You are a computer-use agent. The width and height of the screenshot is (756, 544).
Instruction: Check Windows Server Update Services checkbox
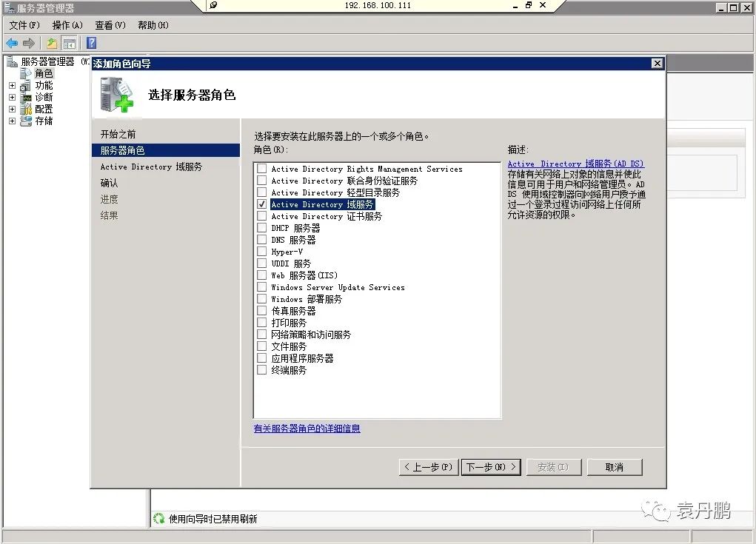tap(262, 287)
